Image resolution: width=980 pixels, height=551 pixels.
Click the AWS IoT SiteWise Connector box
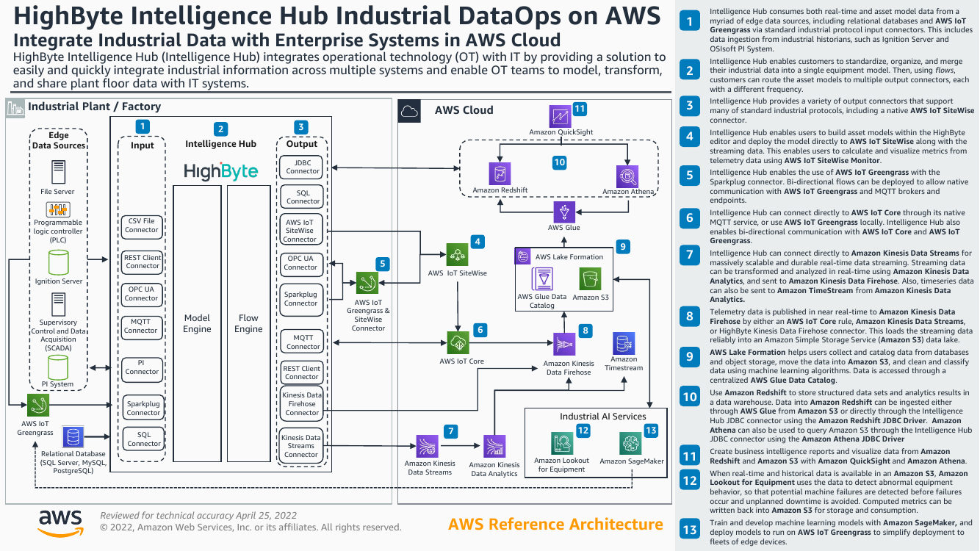pyautogui.click(x=300, y=230)
